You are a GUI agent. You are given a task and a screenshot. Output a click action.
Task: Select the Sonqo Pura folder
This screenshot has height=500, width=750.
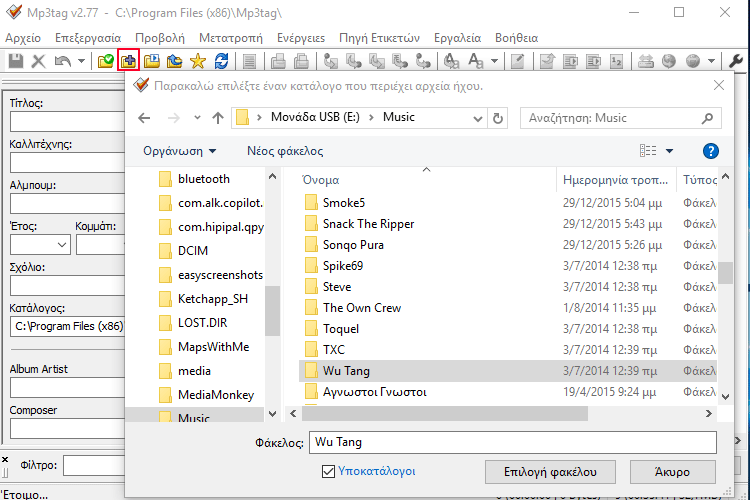click(353, 245)
